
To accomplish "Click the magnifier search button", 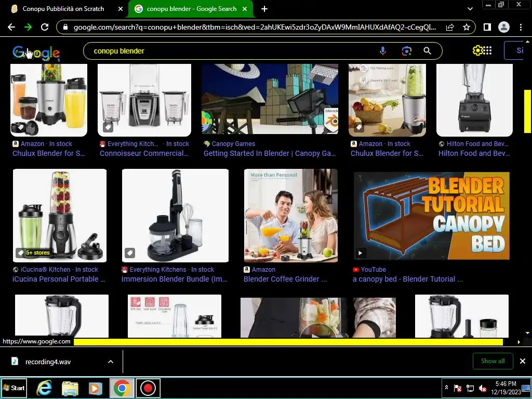I will 428,51.
